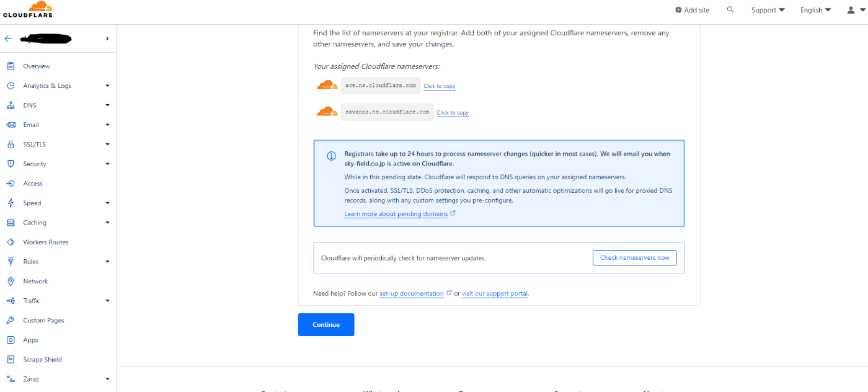Viewport: 868px width, 392px height.
Task: Click the DNS network icon
Action: 11,105
